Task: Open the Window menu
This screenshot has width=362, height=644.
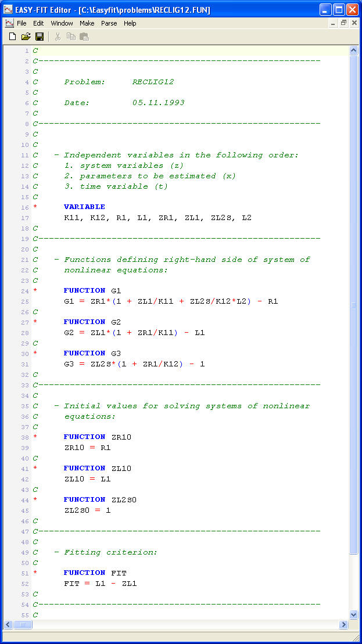Action: click(62, 23)
